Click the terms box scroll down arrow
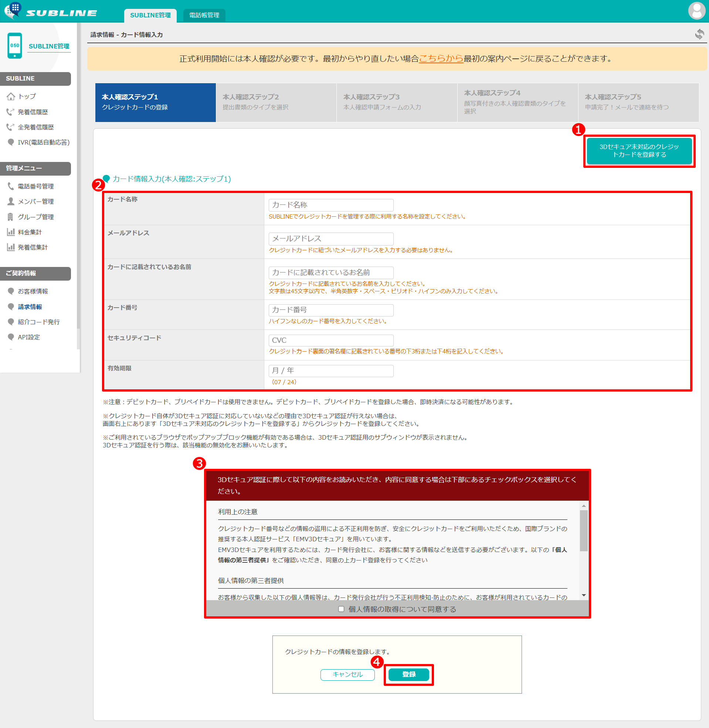Screen dimensions: 709x728 [x=584, y=595]
